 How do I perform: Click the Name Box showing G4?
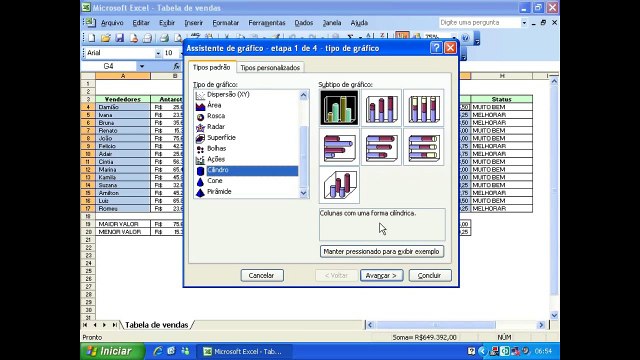click(109, 66)
